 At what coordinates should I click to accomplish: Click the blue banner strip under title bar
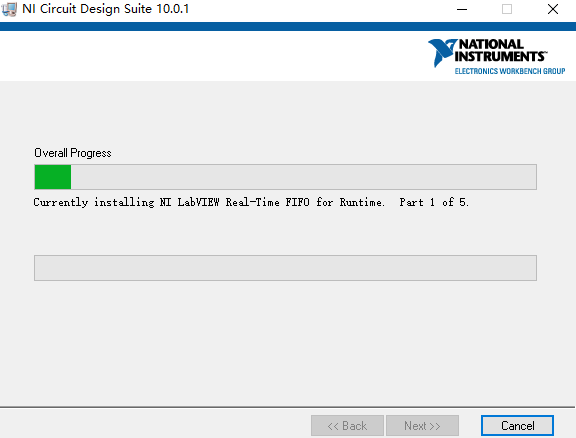click(288, 26)
